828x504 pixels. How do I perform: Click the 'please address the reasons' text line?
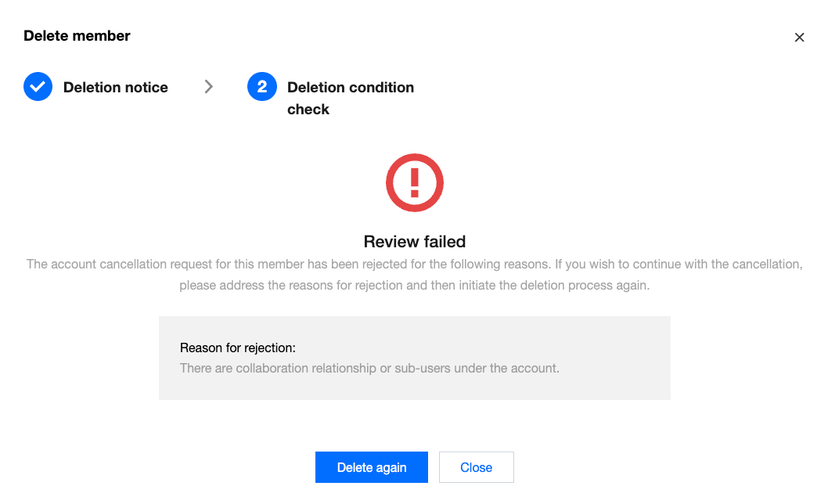click(415, 286)
